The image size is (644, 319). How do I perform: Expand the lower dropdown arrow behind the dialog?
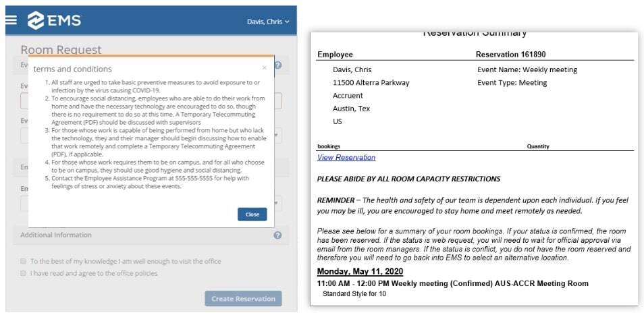pyautogui.click(x=278, y=202)
